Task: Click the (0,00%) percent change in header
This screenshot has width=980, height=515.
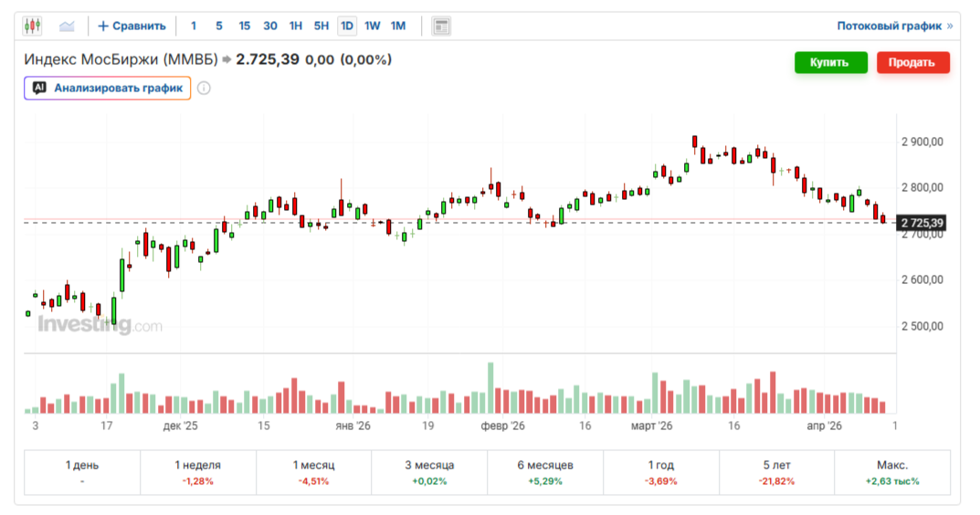Action: (x=366, y=60)
